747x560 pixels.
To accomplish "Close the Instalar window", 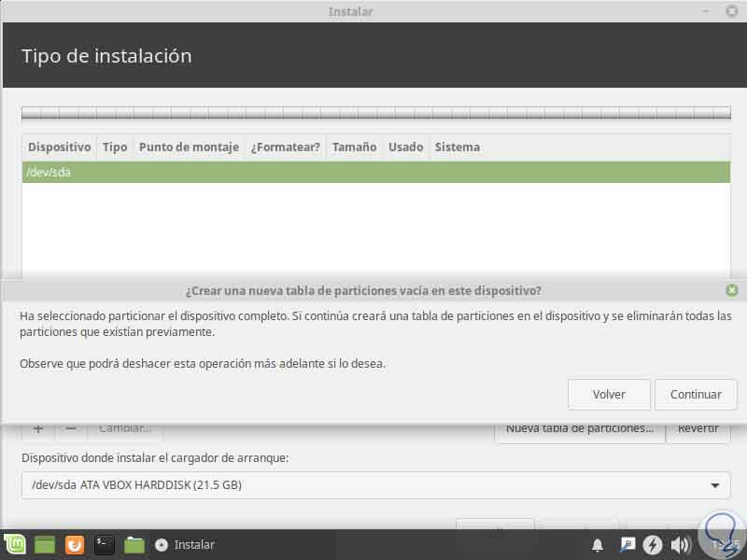I will [732, 10].
